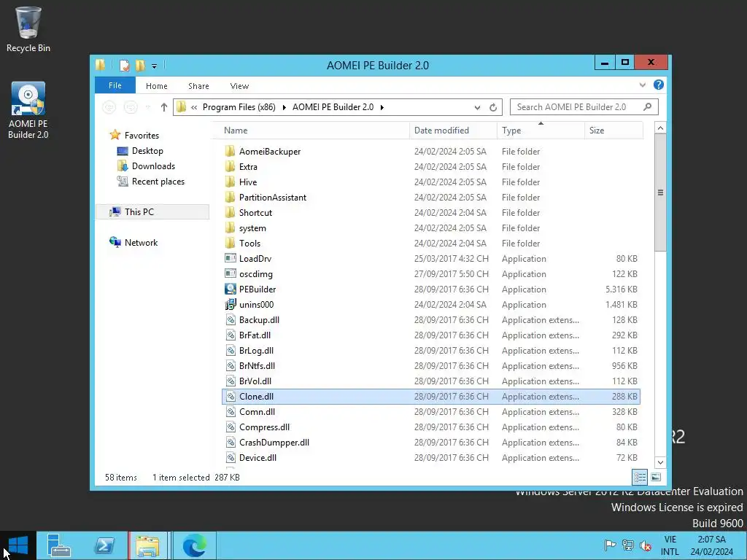Go up one folder level arrow

pyautogui.click(x=164, y=107)
